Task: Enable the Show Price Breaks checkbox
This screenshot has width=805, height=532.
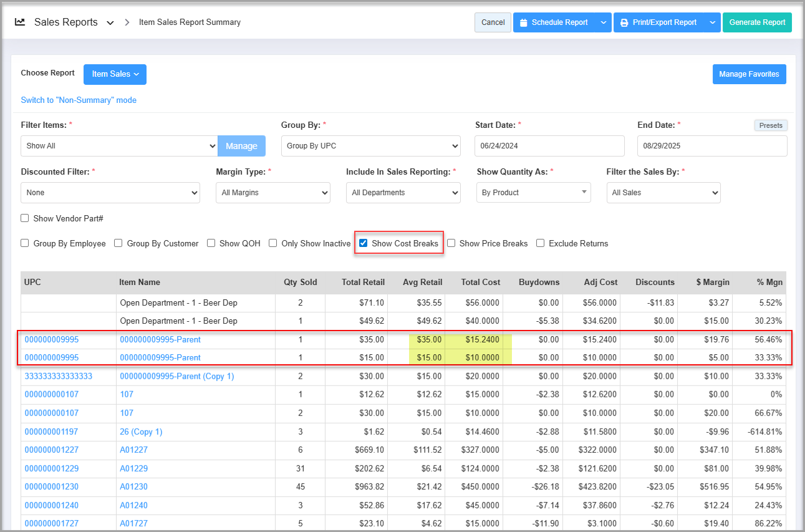Action: point(451,243)
